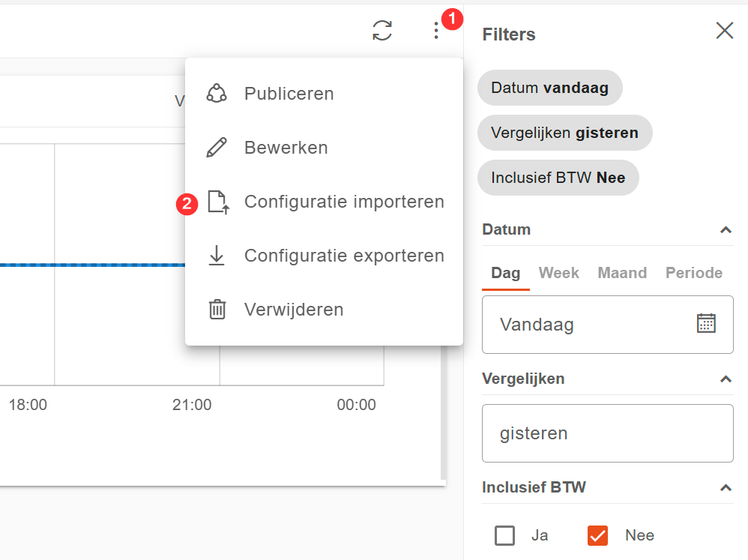Screen dimensions: 748x560
Task: Uncheck the Nee checkbox
Action: [x=597, y=535]
